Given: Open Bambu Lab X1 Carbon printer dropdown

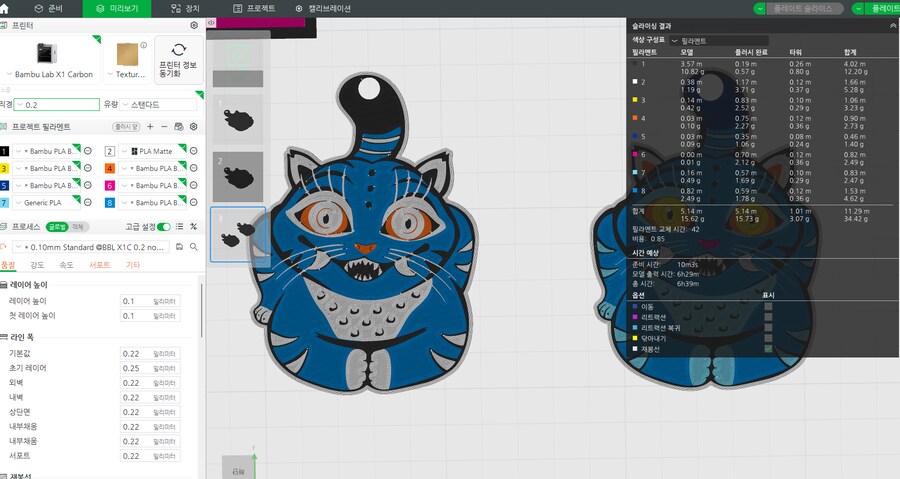Looking at the screenshot, I should (49, 59).
